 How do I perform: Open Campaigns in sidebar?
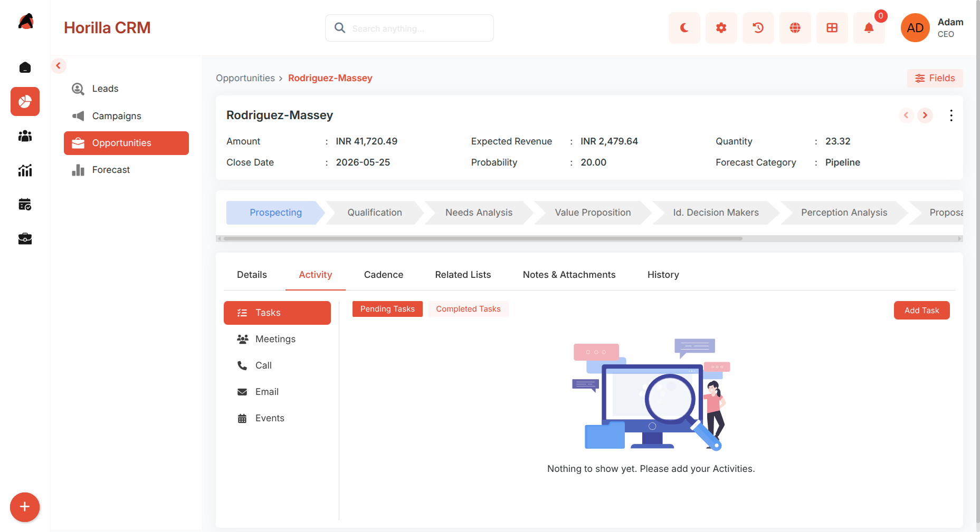126,116
